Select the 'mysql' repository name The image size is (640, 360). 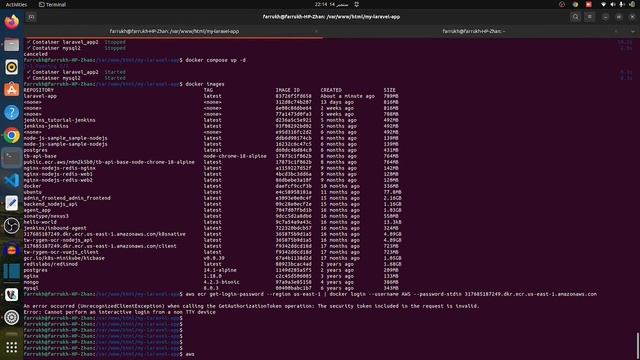point(31,288)
